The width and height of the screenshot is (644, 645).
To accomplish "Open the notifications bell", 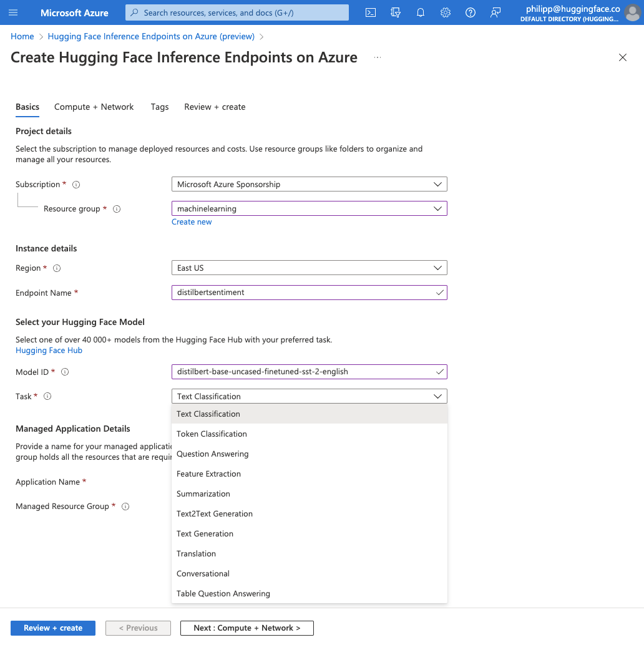I will pos(421,12).
